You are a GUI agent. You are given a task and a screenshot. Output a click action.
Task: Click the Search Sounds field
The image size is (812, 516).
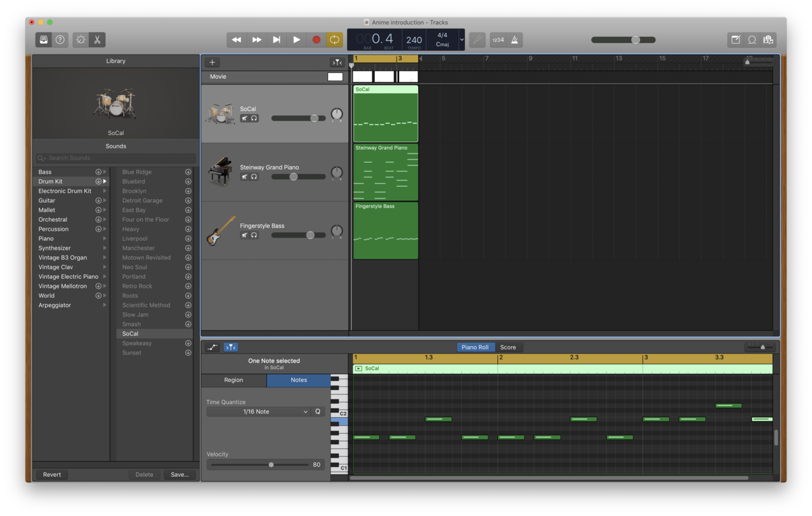click(x=116, y=158)
